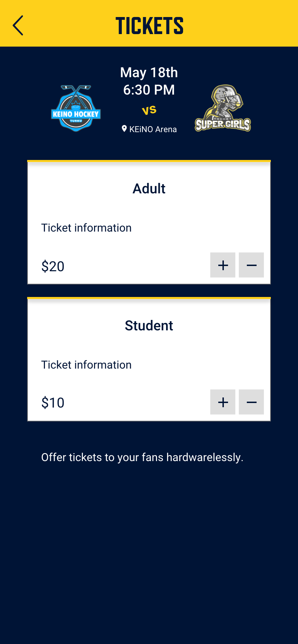This screenshot has height=644, width=298.
Task: Tap the May 18th date
Action: (x=149, y=73)
